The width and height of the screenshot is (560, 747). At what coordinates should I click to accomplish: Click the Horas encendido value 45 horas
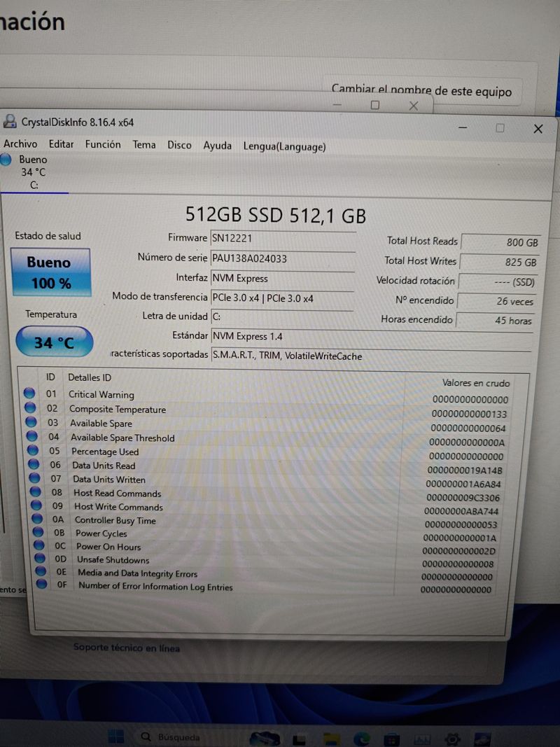(495, 321)
